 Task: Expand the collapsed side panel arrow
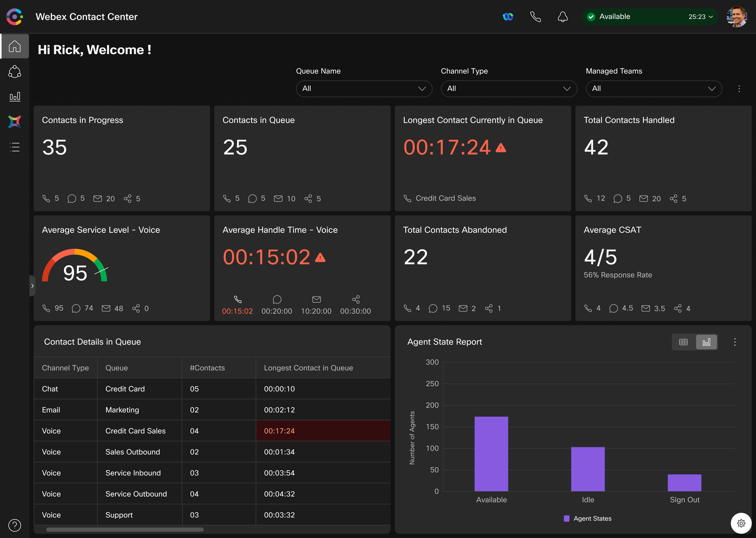coord(32,286)
